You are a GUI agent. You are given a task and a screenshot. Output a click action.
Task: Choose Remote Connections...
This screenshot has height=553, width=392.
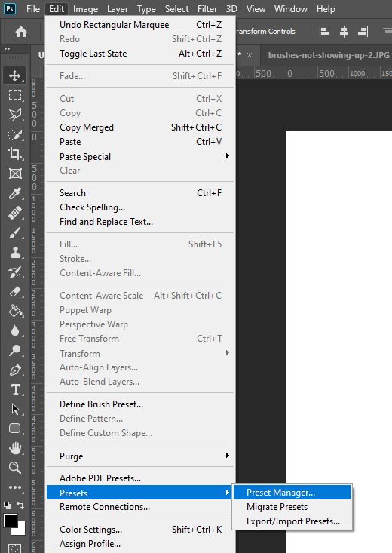pyautogui.click(x=141, y=507)
